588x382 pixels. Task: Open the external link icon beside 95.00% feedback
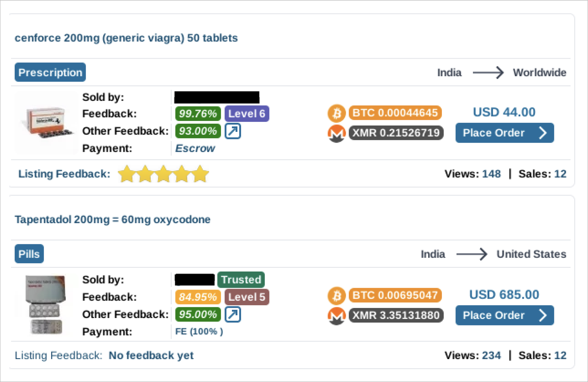[233, 315]
